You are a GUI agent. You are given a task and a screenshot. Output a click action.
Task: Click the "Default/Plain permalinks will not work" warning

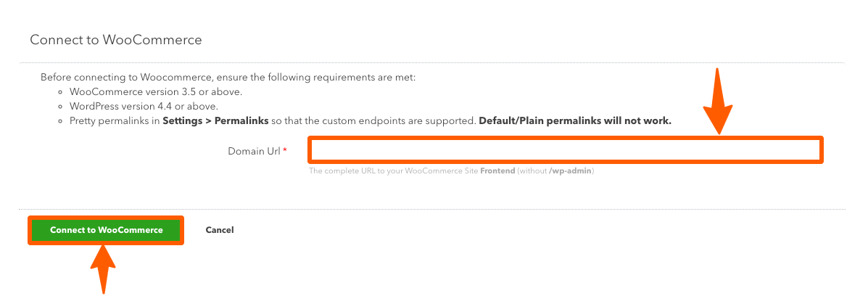pos(574,120)
